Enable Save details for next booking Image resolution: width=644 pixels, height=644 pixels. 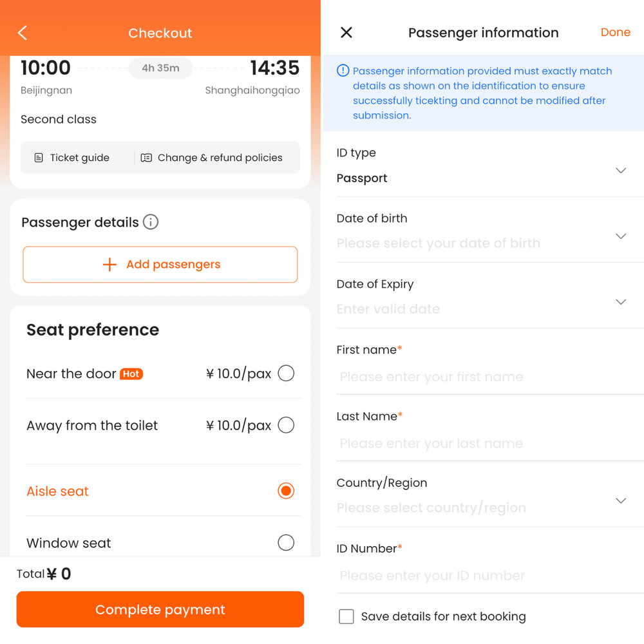click(x=346, y=616)
